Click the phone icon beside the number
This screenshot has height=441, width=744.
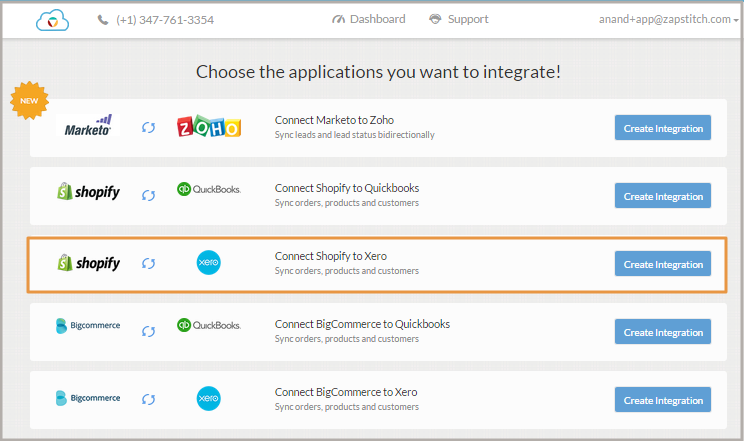click(102, 20)
